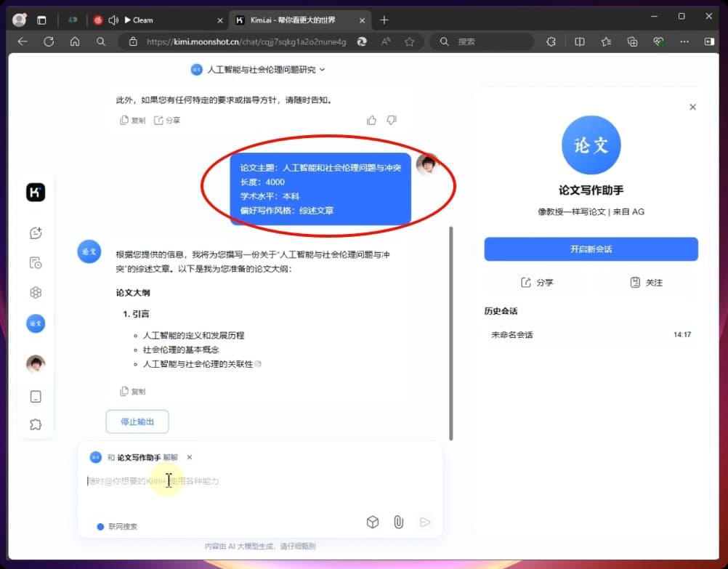Switch to the Clean browser tab

(x=142, y=20)
